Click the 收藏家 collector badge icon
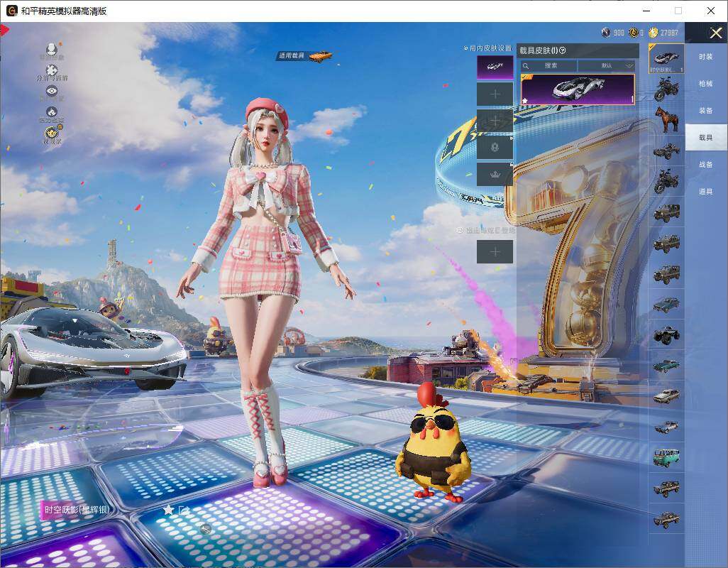 (52, 133)
